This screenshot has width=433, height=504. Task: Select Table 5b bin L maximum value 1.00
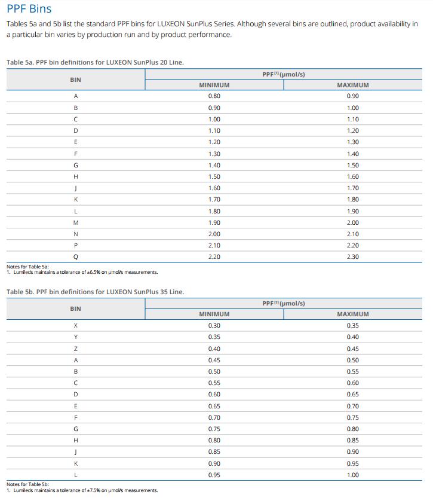click(x=353, y=475)
